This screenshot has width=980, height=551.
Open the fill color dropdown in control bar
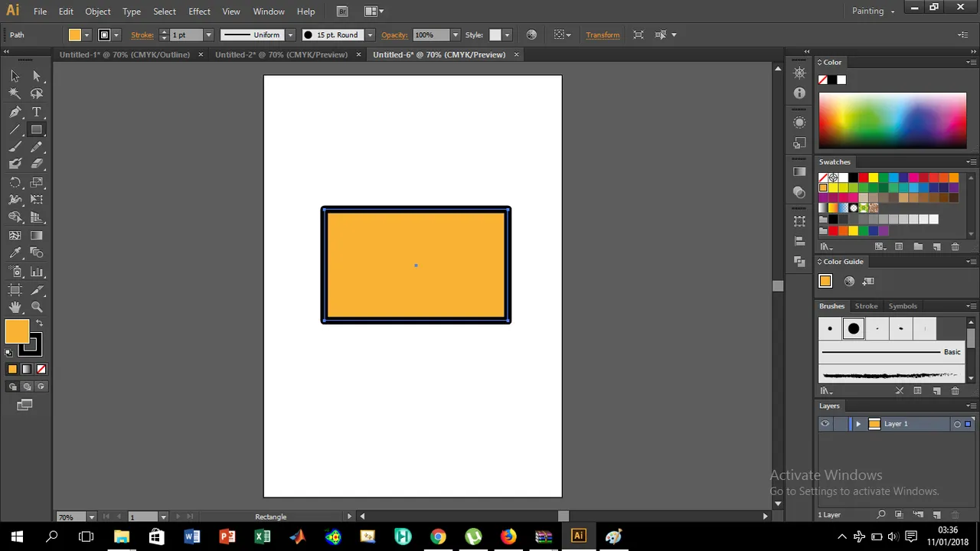[x=87, y=35]
